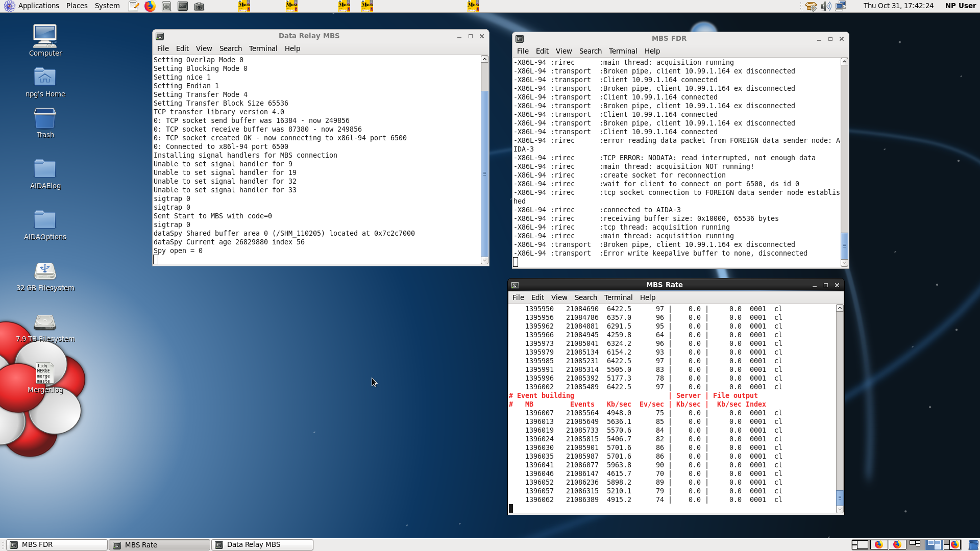
Task: Switch to MBS Rate taskbar button
Action: coord(159,544)
